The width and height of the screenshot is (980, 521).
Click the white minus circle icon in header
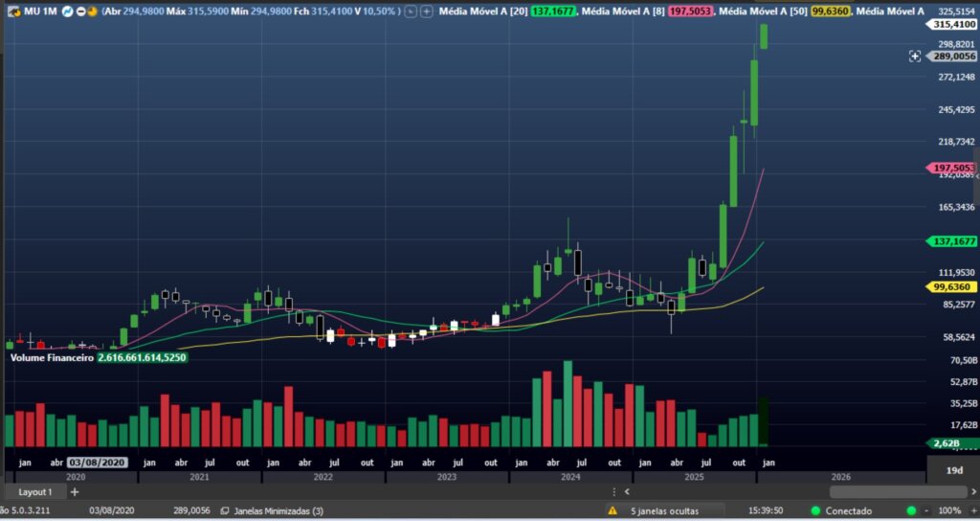[81, 11]
